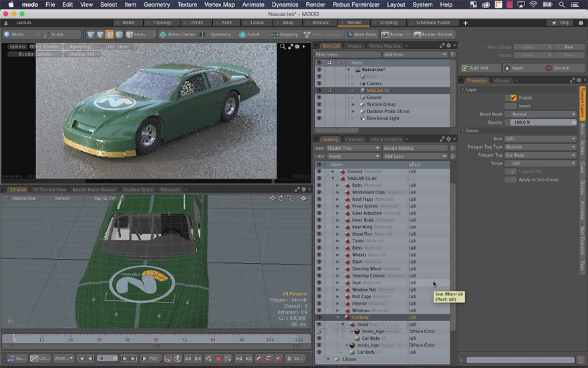Select Materials selection mode icon

tap(119, 35)
